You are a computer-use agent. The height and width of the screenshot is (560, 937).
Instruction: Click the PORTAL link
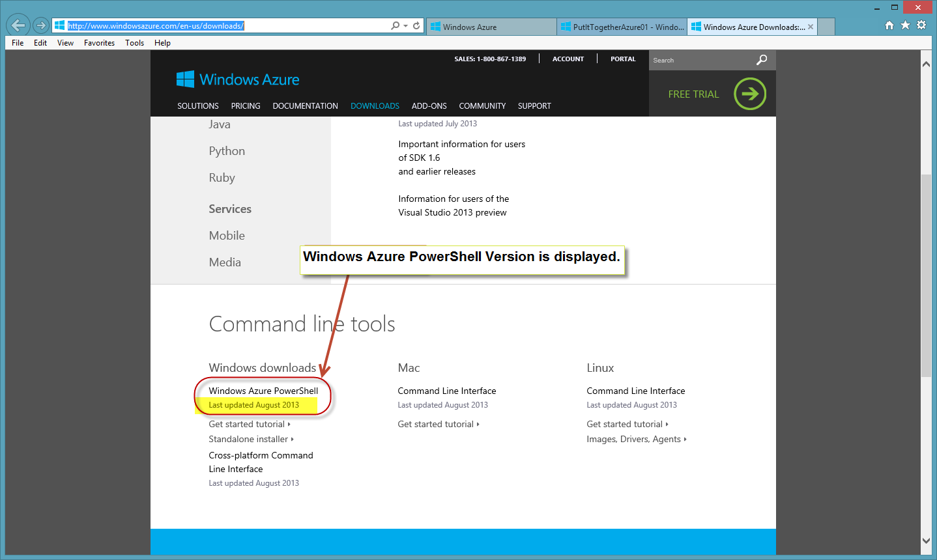tap(623, 59)
